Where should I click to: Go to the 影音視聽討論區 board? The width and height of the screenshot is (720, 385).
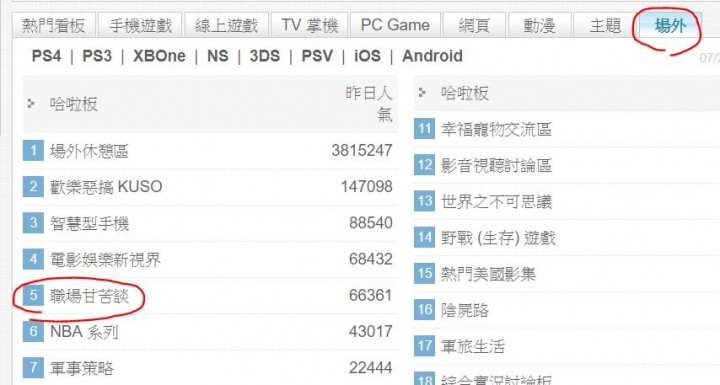coord(496,165)
